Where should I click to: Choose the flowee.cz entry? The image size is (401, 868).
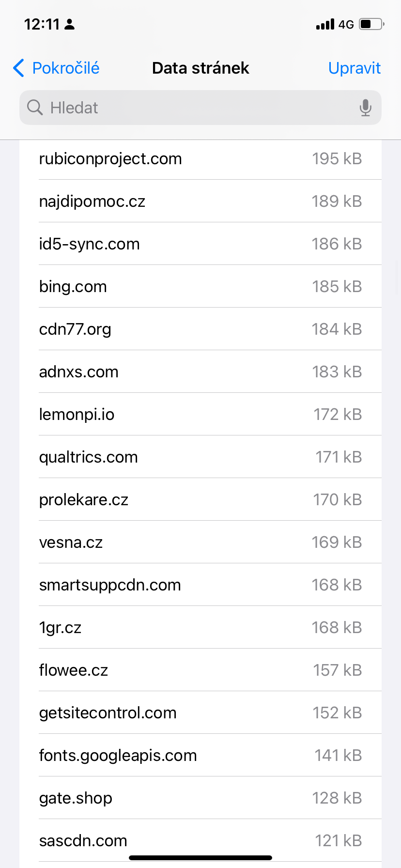coord(200,670)
